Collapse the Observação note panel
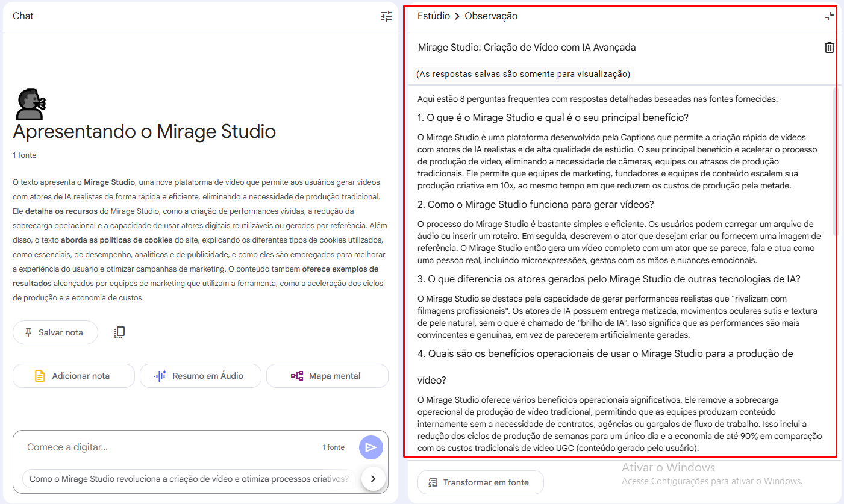844x504 pixels. pos(830,16)
